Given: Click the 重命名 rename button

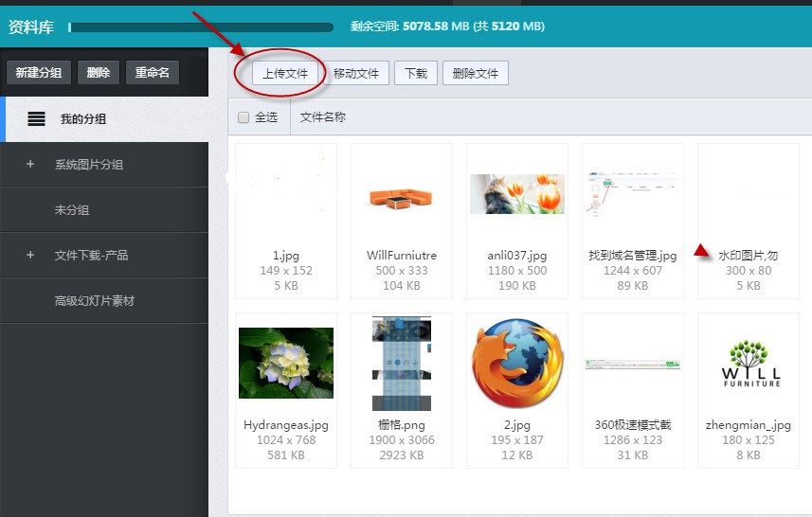Looking at the screenshot, I should pyautogui.click(x=152, y=73).
